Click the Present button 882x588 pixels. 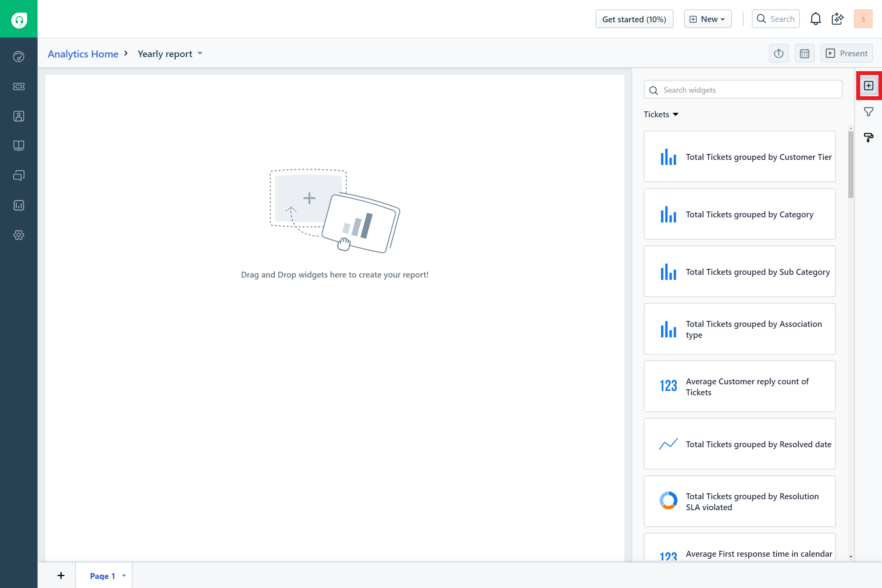click(846, 54)
